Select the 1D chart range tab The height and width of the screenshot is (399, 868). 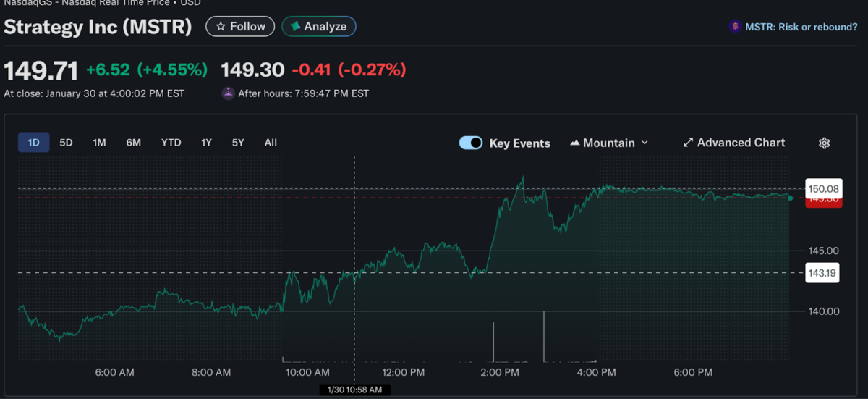coord(33,143)
